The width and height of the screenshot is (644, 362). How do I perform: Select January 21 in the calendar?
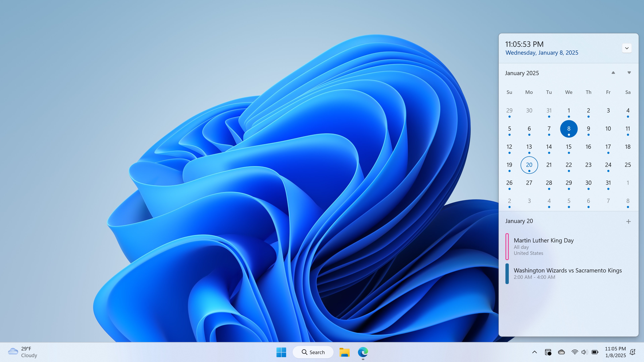point(549,165)
